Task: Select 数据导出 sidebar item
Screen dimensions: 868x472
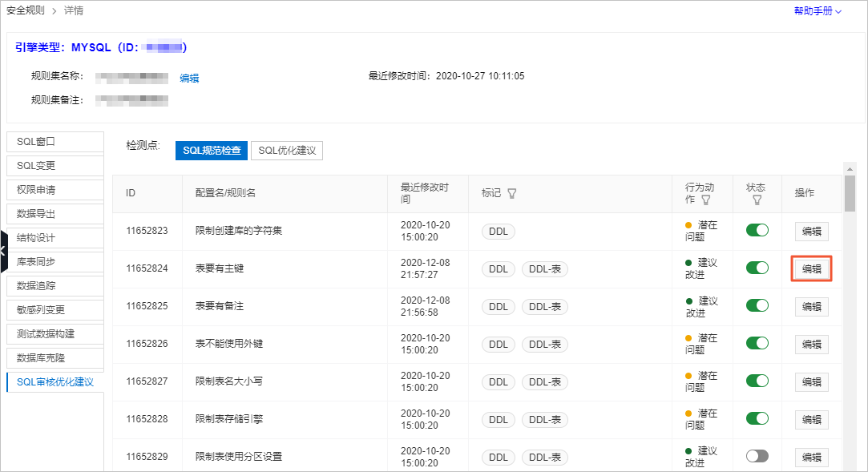Action: point(55,214)
